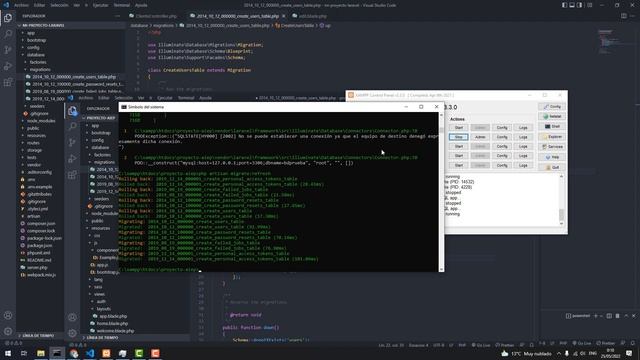This screenshot has height=360, width=640.
Task: Open Manage gear in back VS Code window
Action: [x=8, y=331]
